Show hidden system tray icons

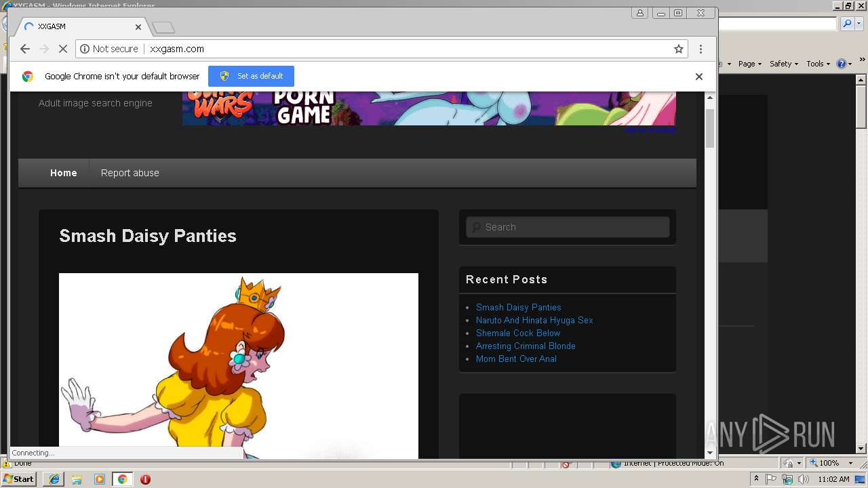(756, 479)
